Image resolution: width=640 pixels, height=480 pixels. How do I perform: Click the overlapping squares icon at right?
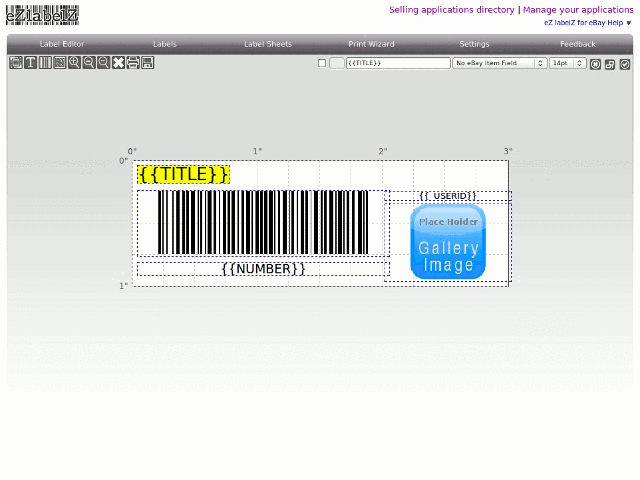[610, 64]
